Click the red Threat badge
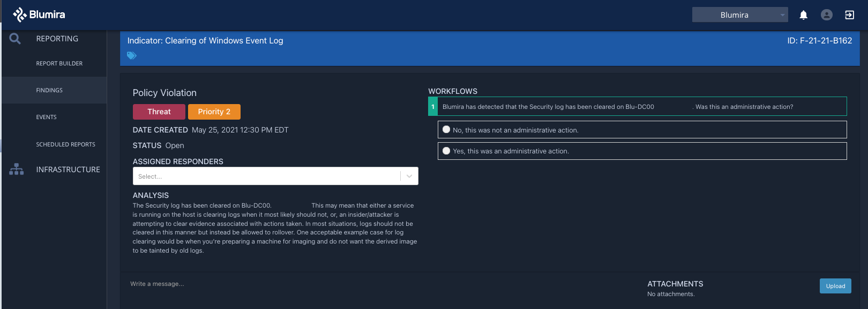The width and height of the screenshot is (868, 309). [159, 112]
